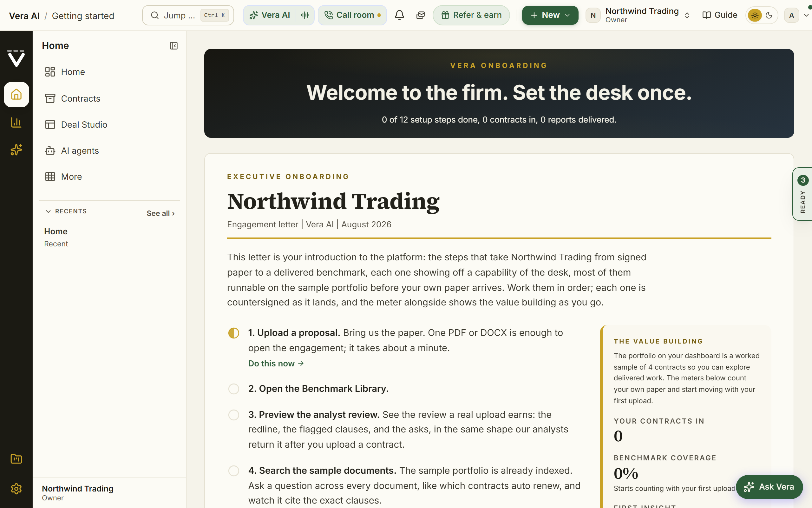The image size is (812, 508).
Task: Click step 3 Preview the analyst review text
Action: coord(314,415)
